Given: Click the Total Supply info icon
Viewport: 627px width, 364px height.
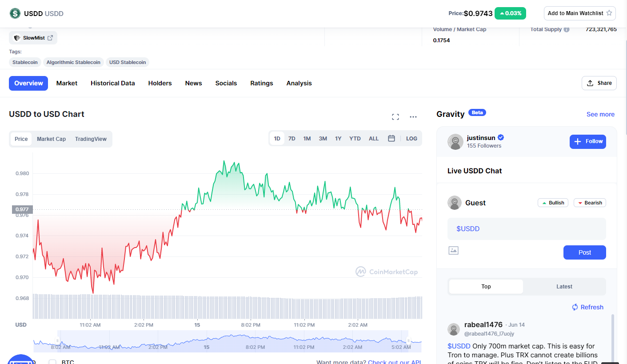Looking at the screenshot, I should pos(567,29).
